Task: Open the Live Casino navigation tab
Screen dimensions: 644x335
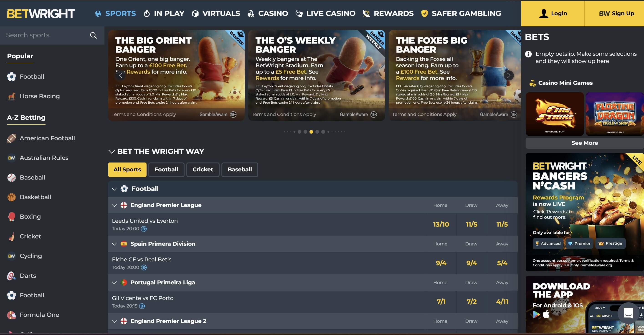Action: coord(325,13)
